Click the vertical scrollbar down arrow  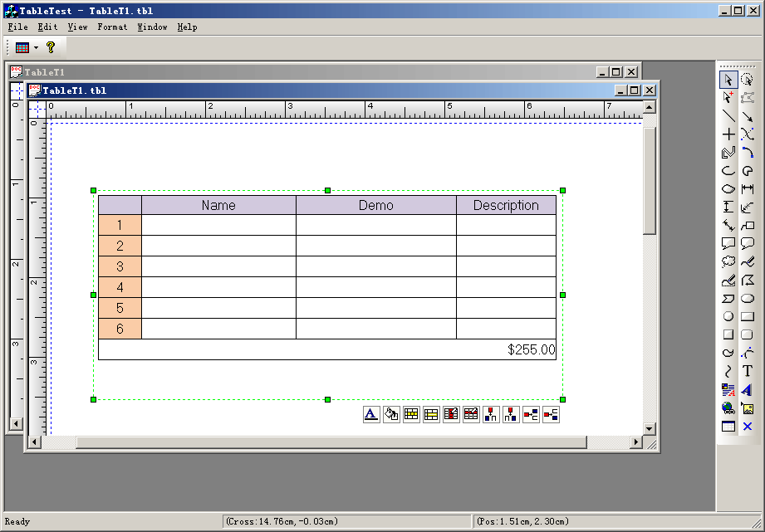point(650,429)
